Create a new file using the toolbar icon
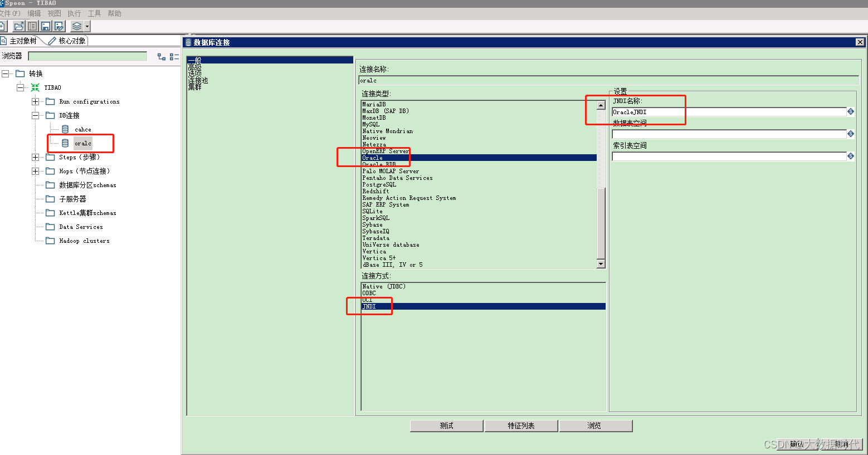 coord(4,26)
